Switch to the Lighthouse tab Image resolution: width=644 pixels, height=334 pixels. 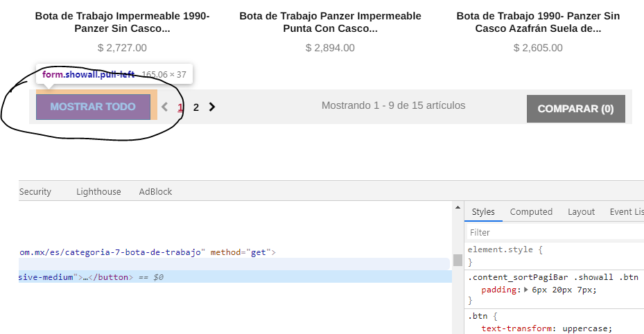[x=98, y=191]
